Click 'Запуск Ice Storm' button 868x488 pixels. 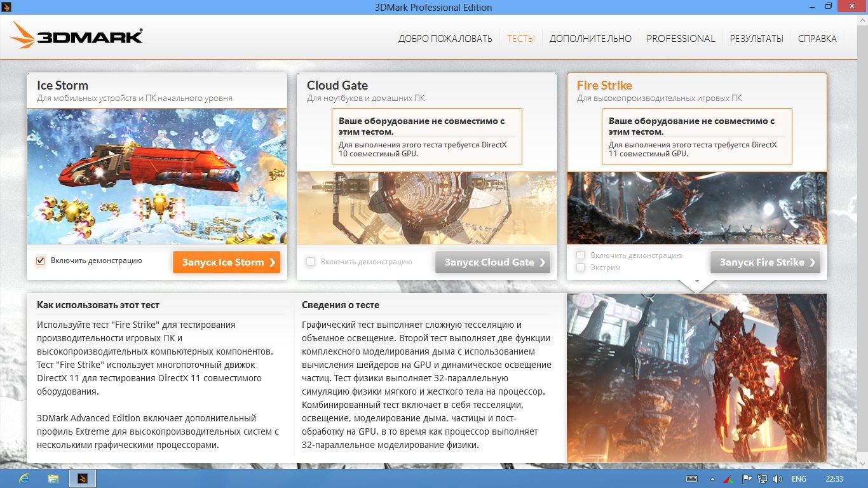(226, 262)
